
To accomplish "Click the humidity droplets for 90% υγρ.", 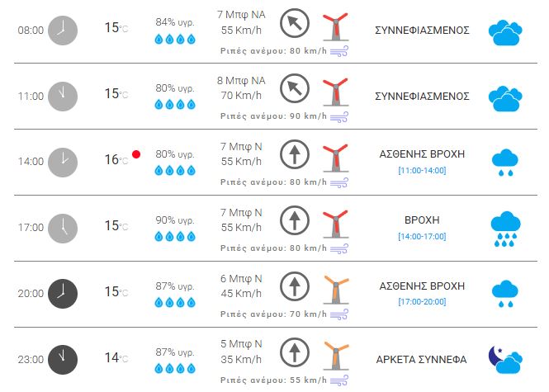I will click(175, 236).
